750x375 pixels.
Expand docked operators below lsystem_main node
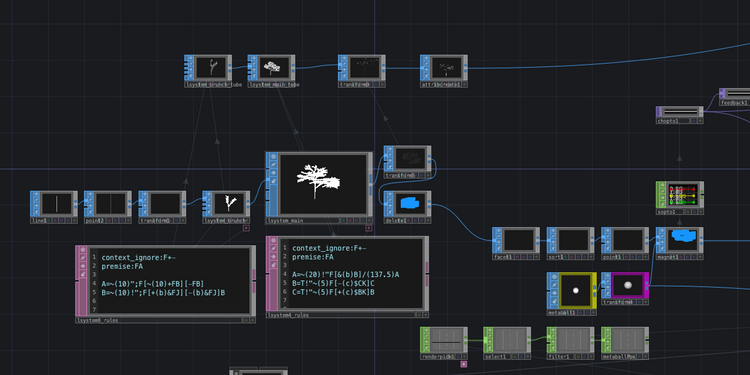click(x=368, y=228)
